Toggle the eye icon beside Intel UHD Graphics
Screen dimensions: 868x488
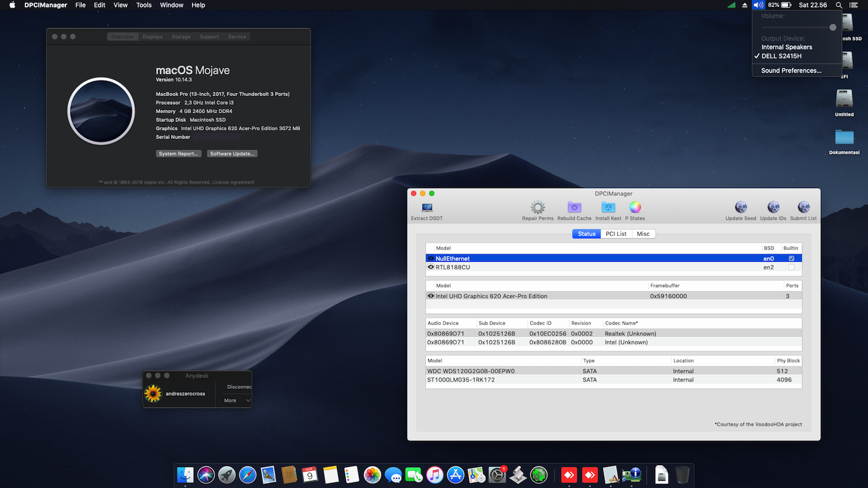pos(431,296)
